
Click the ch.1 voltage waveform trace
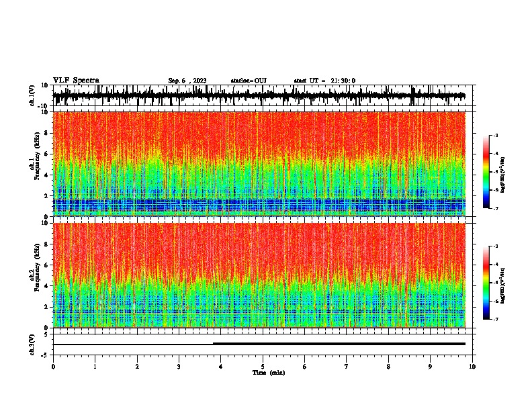tap(259, 95)
